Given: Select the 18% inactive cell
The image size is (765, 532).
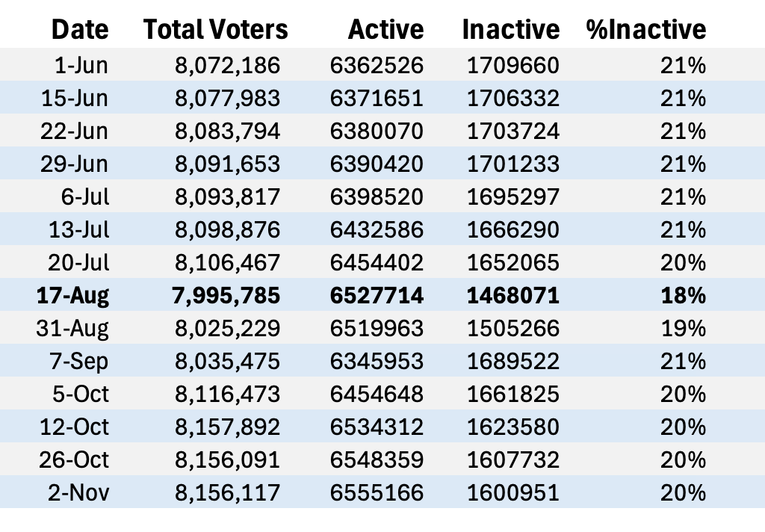Looking at the screenshot, I should click(x=683, y=296).
